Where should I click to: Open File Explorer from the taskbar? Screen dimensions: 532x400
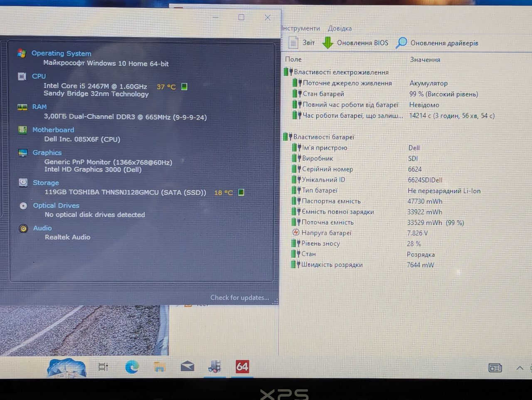[x=160, y=367]
